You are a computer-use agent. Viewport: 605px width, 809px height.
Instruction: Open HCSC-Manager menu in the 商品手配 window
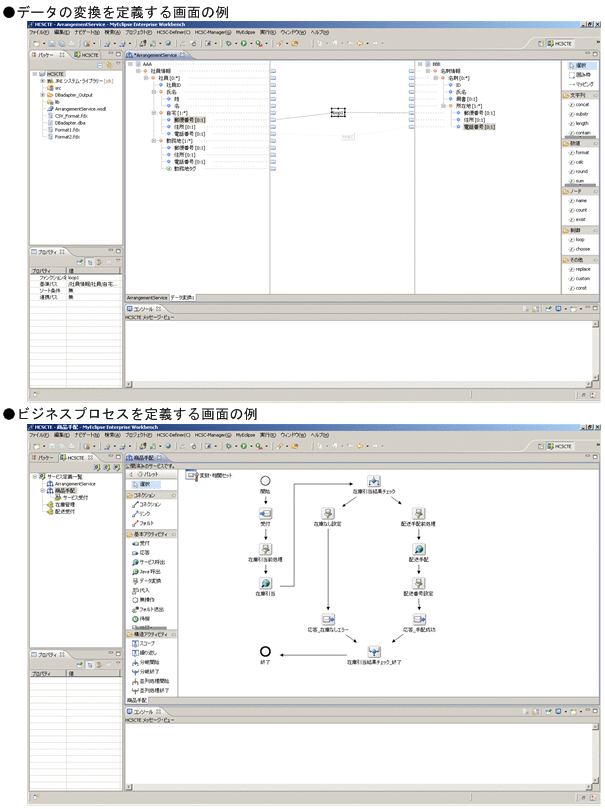tap(213, 435)
